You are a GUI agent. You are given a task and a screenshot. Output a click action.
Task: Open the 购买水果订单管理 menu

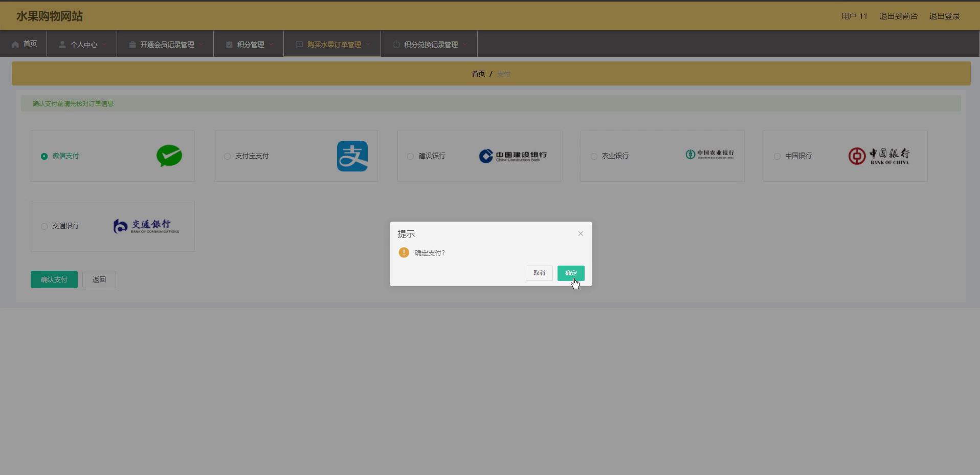click(x=333, y=45)
